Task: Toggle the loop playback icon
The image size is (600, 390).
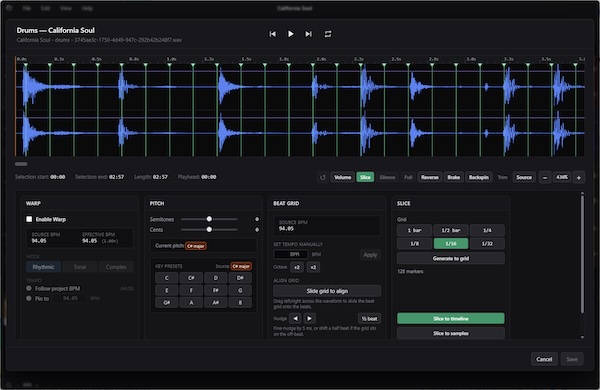Action: pyautogui.click(x=328, y=34)
